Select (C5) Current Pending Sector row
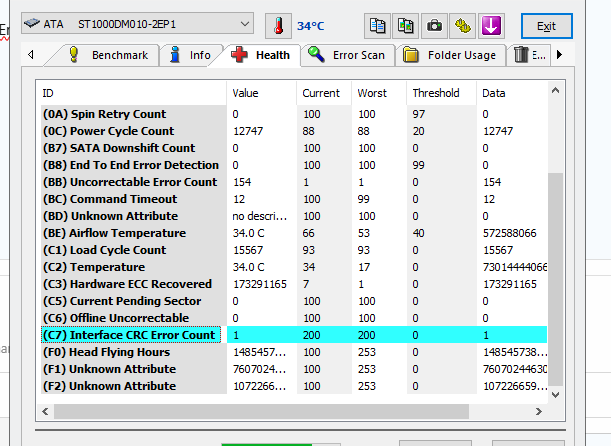The image size is (611, 446). [294, 301]
